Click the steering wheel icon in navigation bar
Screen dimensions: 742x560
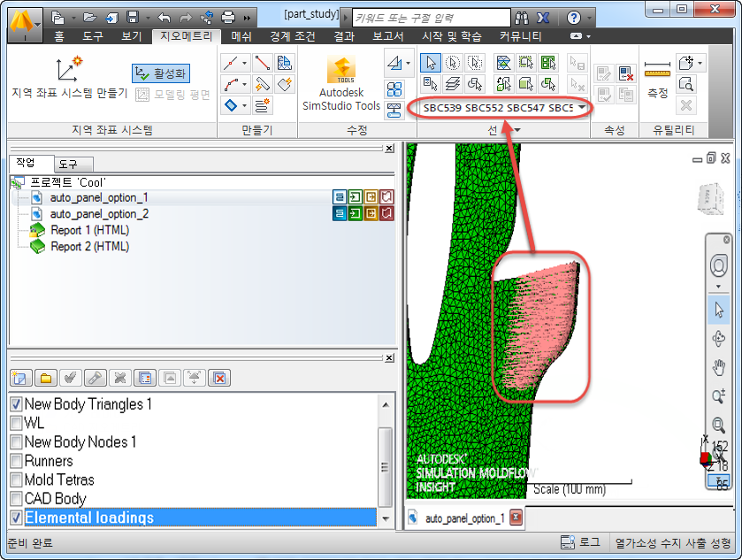click(x=718, y=265)
